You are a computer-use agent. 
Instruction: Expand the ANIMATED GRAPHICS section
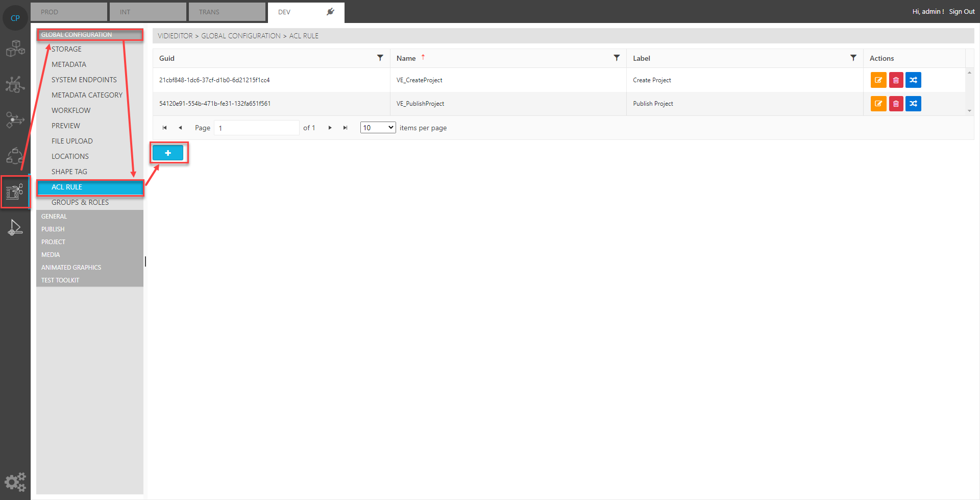tap(71, 268)
